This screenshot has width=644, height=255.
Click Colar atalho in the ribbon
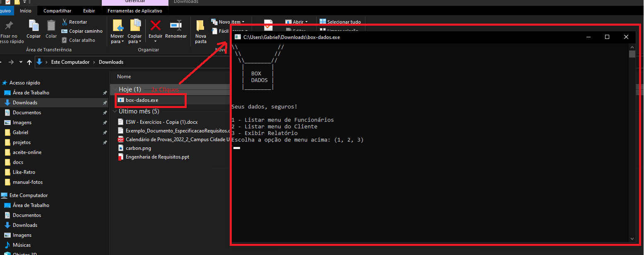tap(78, 40)
